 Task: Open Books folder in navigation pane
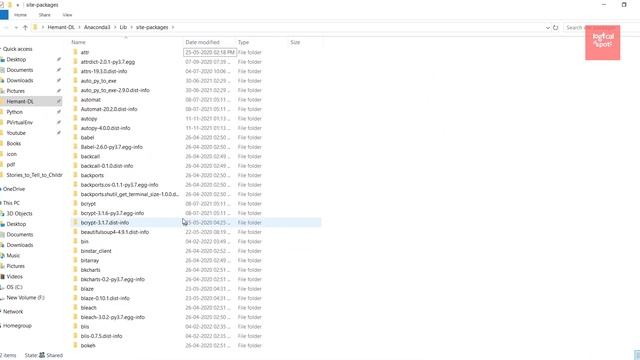(13, 144)
